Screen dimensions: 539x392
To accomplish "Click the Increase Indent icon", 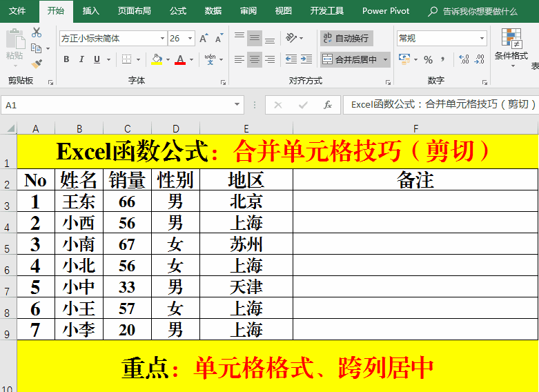I will [x=307, y=60].
